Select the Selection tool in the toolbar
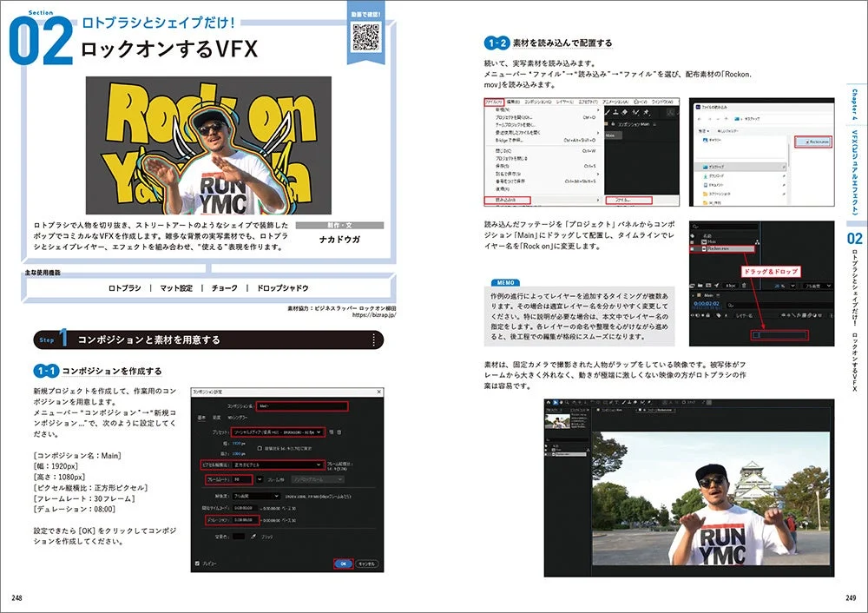Screen dimensions: 868x613 point(554,402)
